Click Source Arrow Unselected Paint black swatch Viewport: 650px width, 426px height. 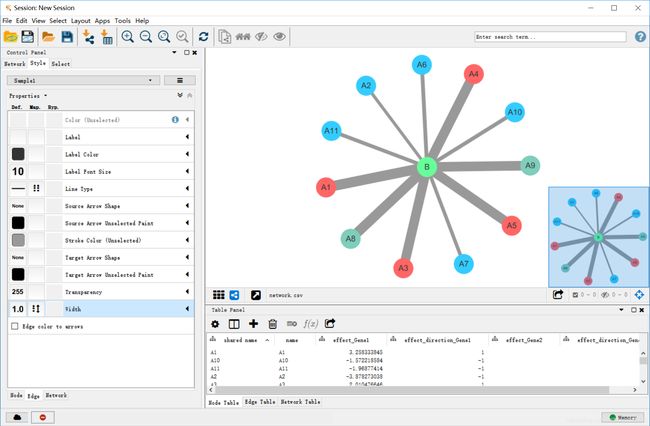(x=18, y=223)
